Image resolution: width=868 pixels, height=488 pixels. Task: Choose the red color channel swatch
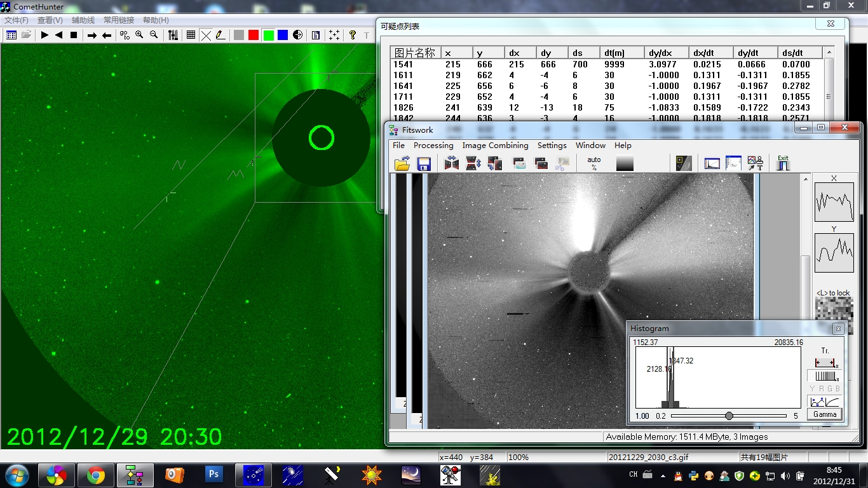click(254, 35)
